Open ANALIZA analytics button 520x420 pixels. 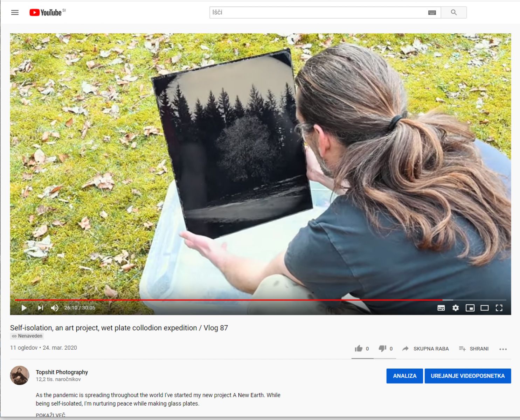click(x=405, y=376)
